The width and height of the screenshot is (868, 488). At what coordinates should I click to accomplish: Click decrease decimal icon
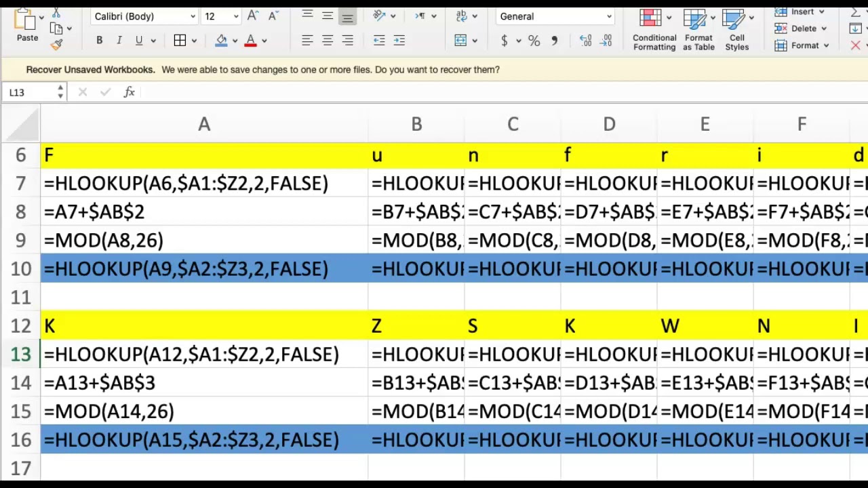(x=606, y=41)
